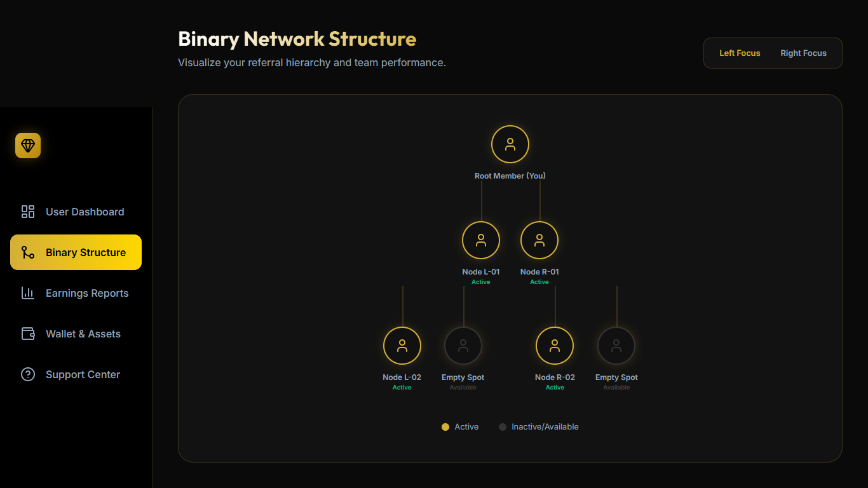Open Binary Structure menu item
The image size is (868, 488).
pyautogui.click(x=76, y=252)
